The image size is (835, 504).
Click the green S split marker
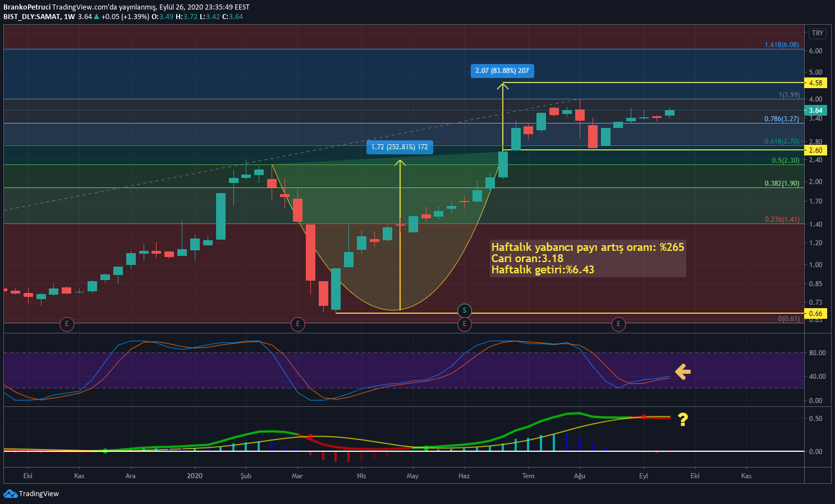(x=465, y=310)
